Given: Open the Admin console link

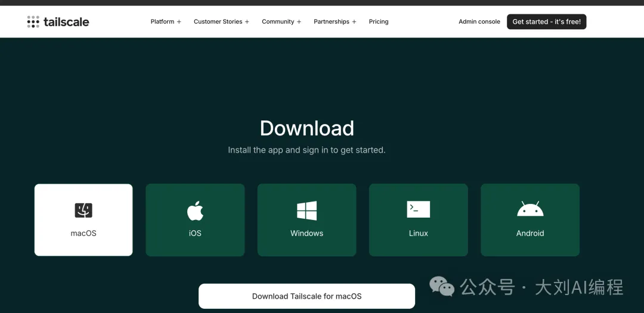Looking at the screenshot, I should (x=479, y=21).
